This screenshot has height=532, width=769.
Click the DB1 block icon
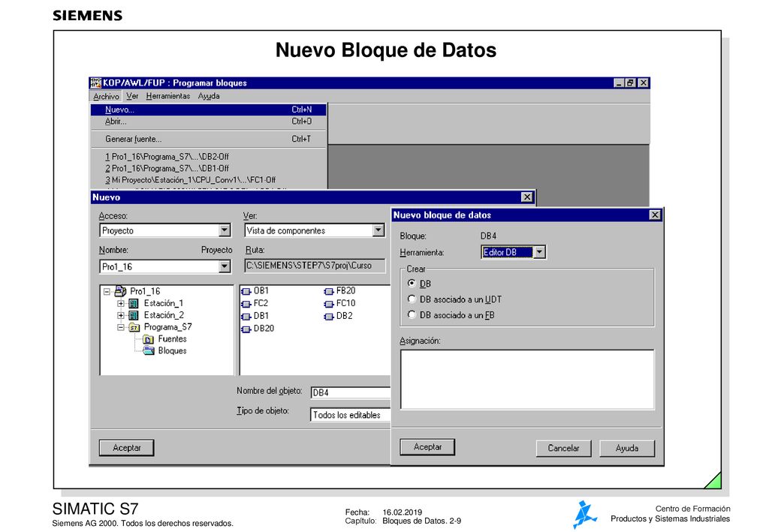click(x=246, y=317)
